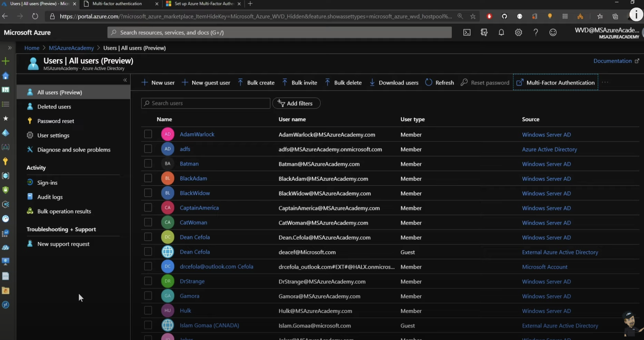644x340 pixels.
Task: Click the help question mark icon
Action: coord(535,33)
